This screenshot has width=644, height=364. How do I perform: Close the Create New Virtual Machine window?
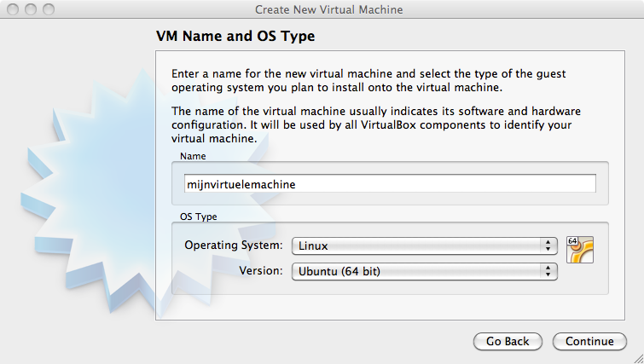click(x=13, y=9)
